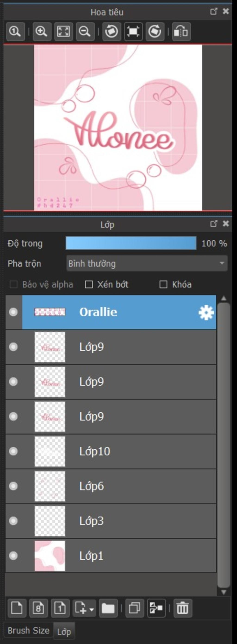Select the Lớp1 background layer

coord(111,556)
